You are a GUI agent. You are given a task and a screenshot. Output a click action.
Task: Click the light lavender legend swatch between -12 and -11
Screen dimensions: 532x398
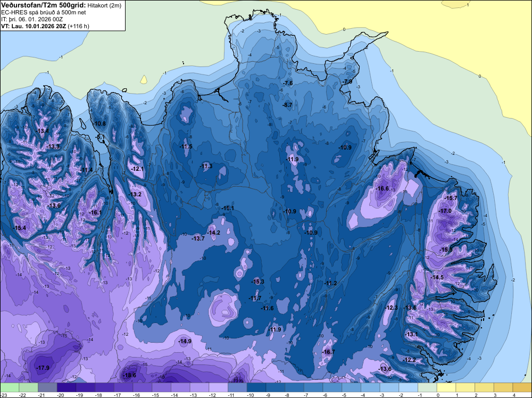pos(218,387)
